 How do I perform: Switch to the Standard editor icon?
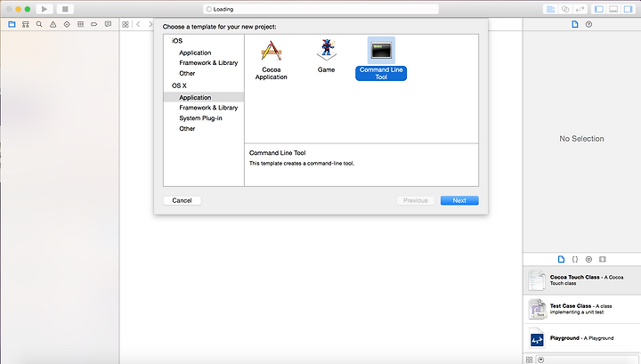click(551, 9)
